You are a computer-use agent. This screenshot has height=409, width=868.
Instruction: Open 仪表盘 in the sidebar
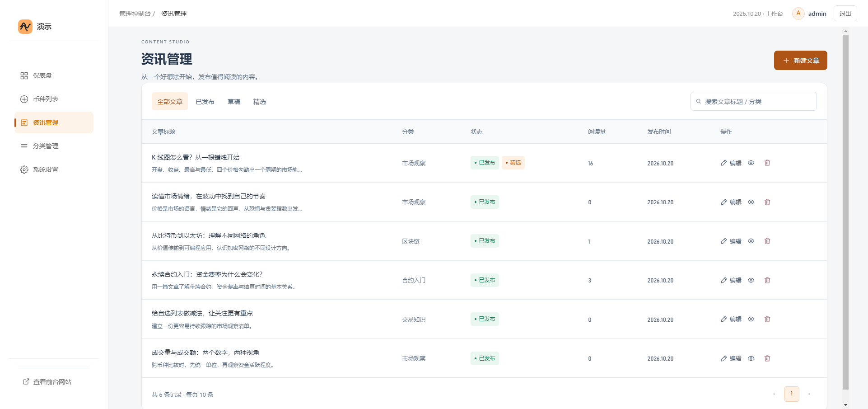coord(54,75)
